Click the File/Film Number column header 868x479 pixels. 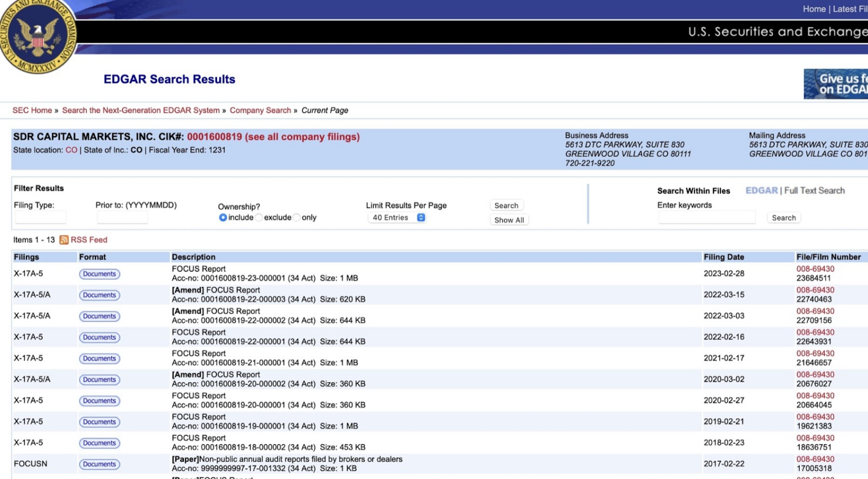click(x=829, y=257)
